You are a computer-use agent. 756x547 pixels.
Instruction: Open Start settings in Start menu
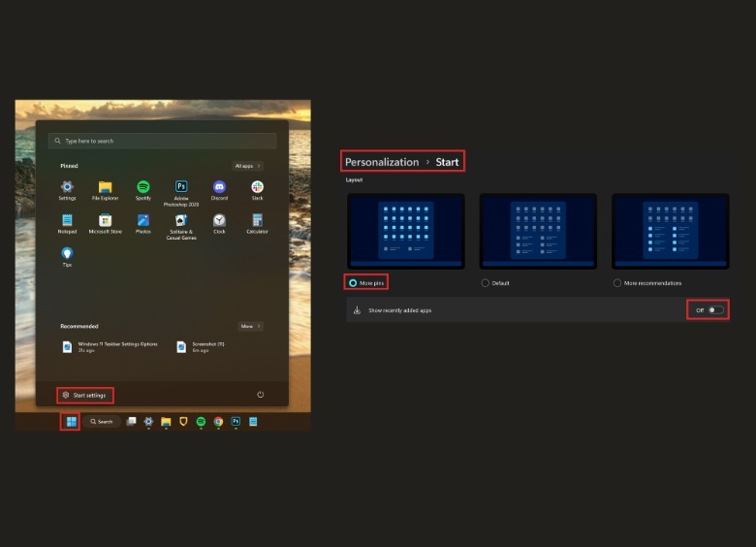pyautogui.click(x=84, y=395)
